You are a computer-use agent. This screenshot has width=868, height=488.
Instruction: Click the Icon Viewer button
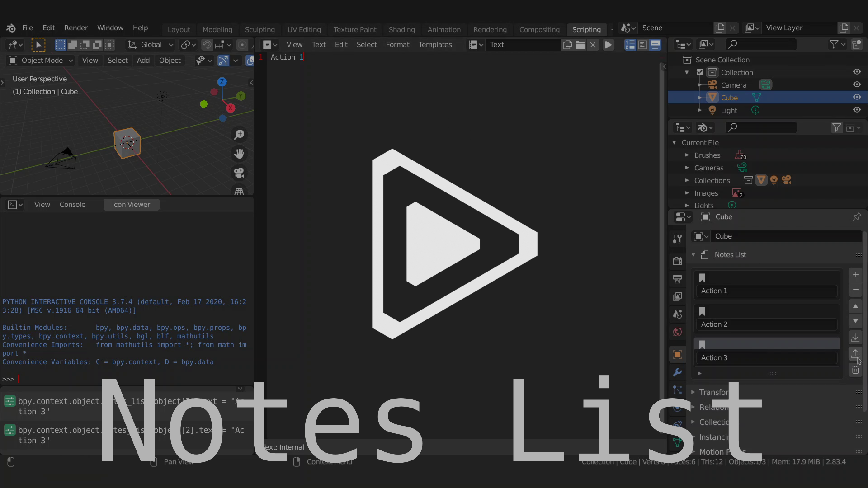point(131,205)
